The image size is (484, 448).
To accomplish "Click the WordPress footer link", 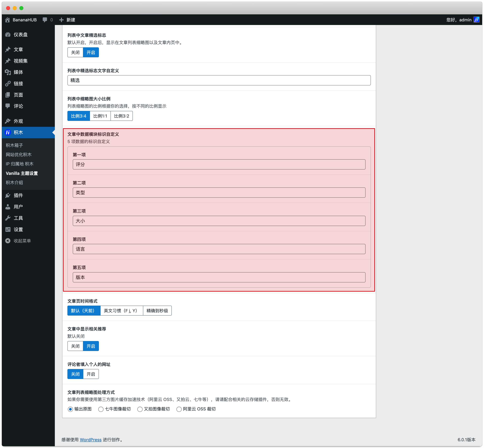I will [91, 440].
